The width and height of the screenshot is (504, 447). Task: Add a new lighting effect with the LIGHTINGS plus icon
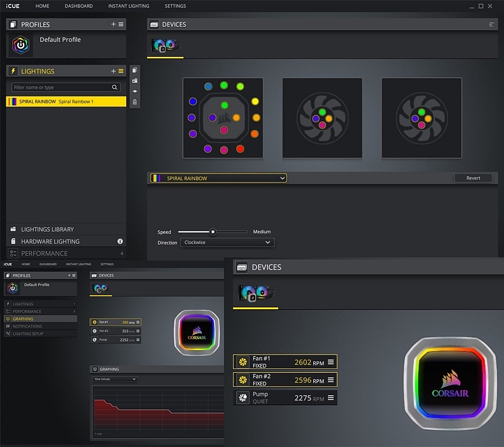coord(113,71)
